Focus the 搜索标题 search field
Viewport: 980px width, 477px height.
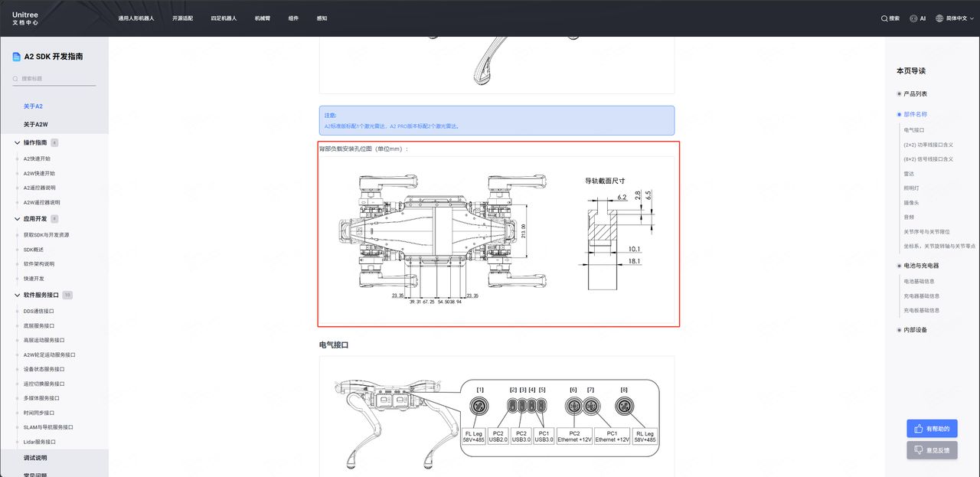point(54,78)
